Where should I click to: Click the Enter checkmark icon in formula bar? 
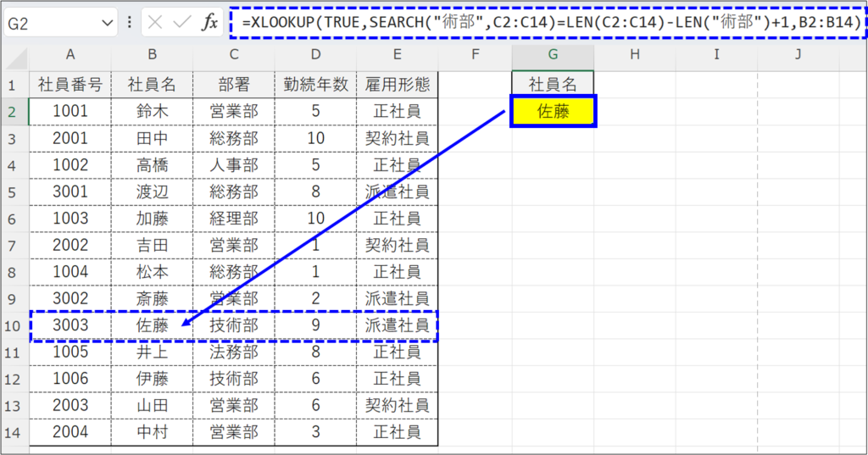(x=181, y=23)
